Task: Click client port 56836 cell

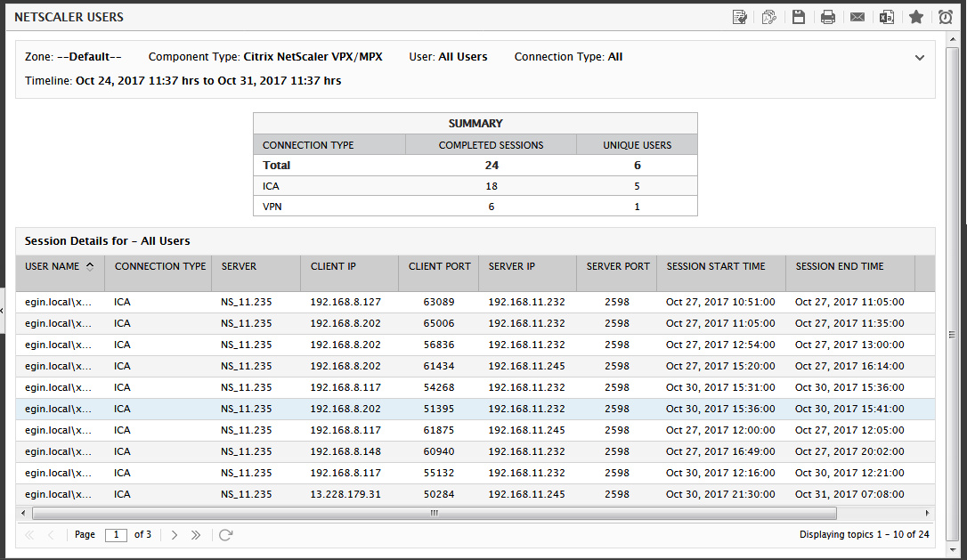Action: (439, 345)
